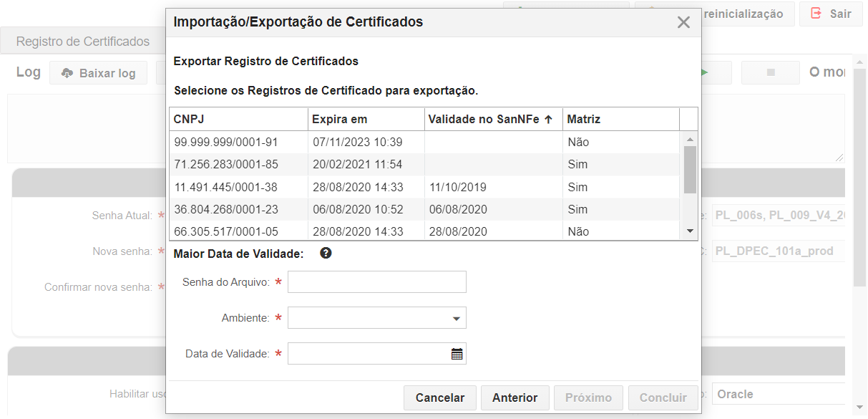Go back with the Anterior button
The image size is (868, 419).
515,398
